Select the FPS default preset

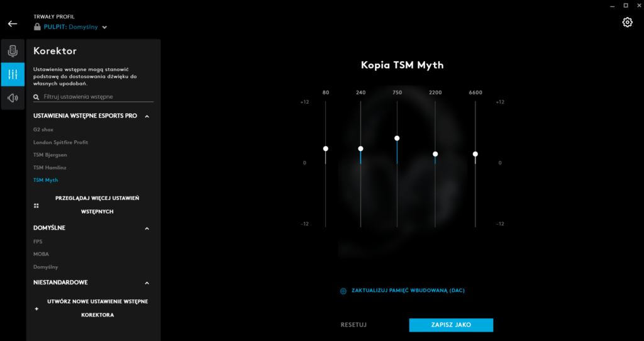pyautogui.click(x=38, y=242)
